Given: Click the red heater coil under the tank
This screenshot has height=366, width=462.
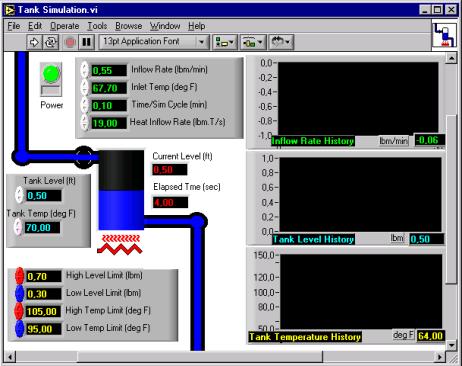Looking at the screenshot, I should click(120, 244).
